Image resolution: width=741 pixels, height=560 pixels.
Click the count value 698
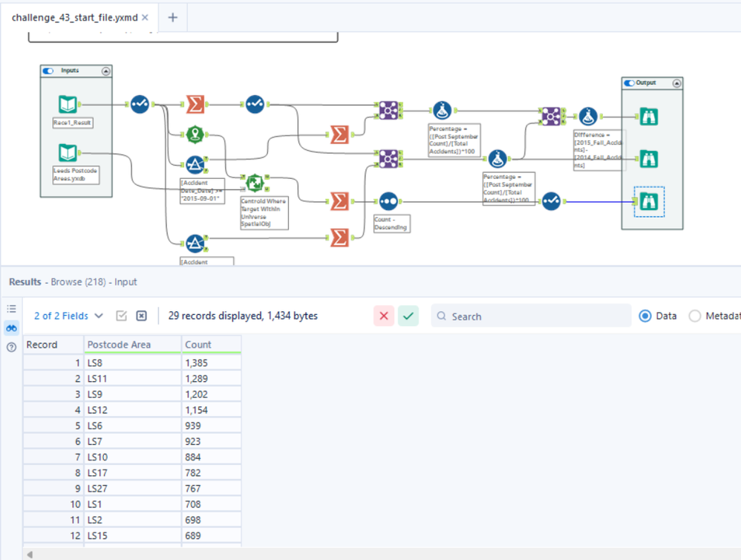click(x=212, y=520)
